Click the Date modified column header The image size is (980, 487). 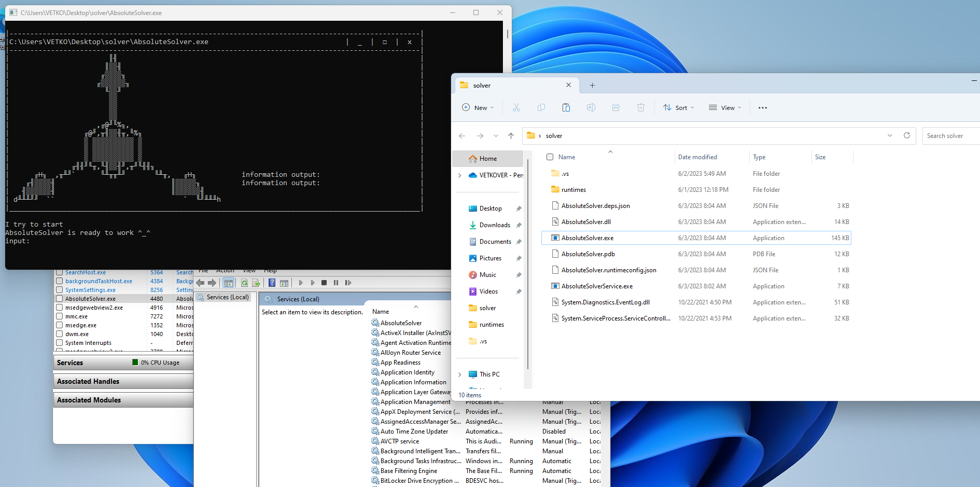point(697,157)
